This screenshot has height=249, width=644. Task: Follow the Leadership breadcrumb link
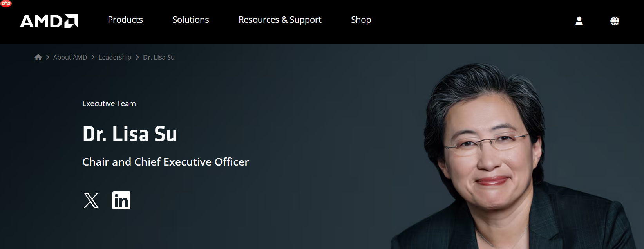tap(115, 57)
